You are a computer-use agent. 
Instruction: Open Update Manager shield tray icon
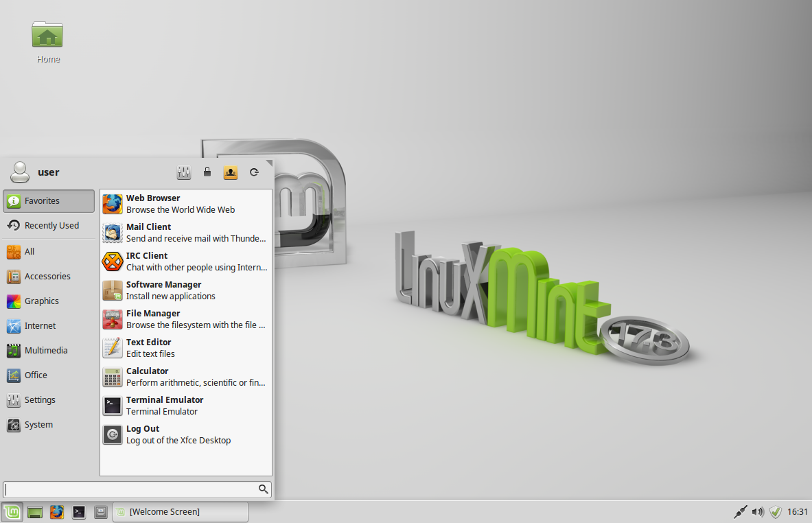(775, 512)
